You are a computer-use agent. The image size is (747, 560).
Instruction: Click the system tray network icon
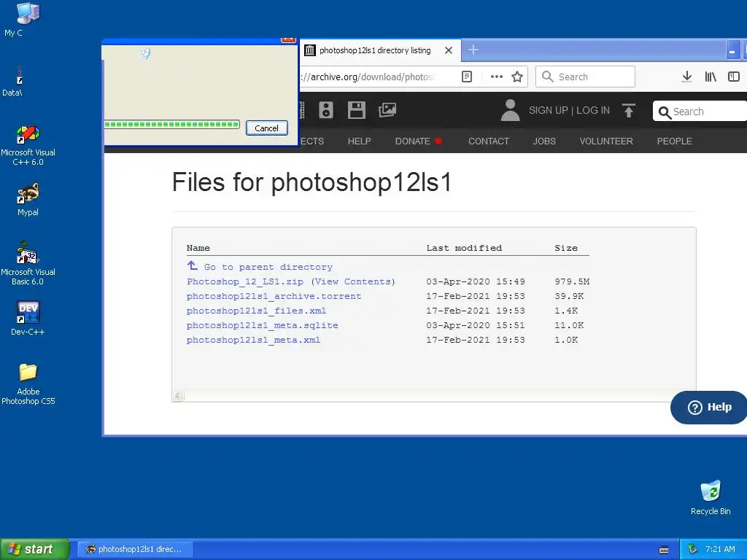[x=693, y=549]
